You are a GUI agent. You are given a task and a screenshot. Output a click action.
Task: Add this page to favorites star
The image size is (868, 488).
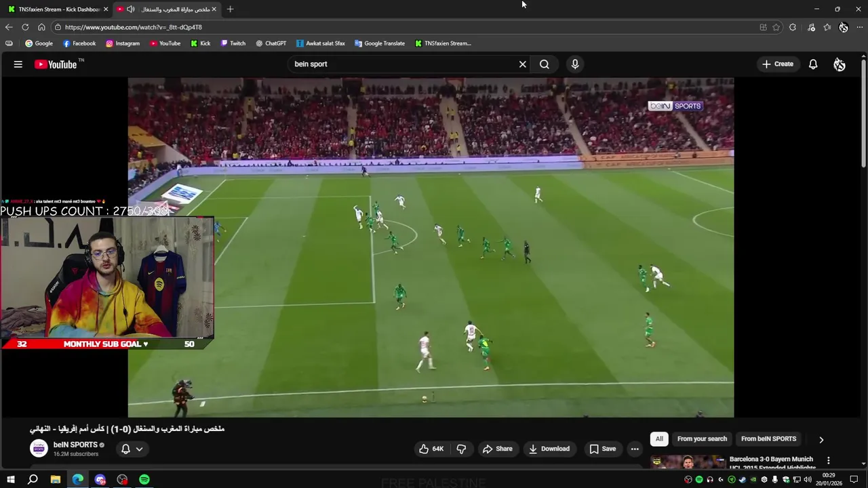point(776,27)
